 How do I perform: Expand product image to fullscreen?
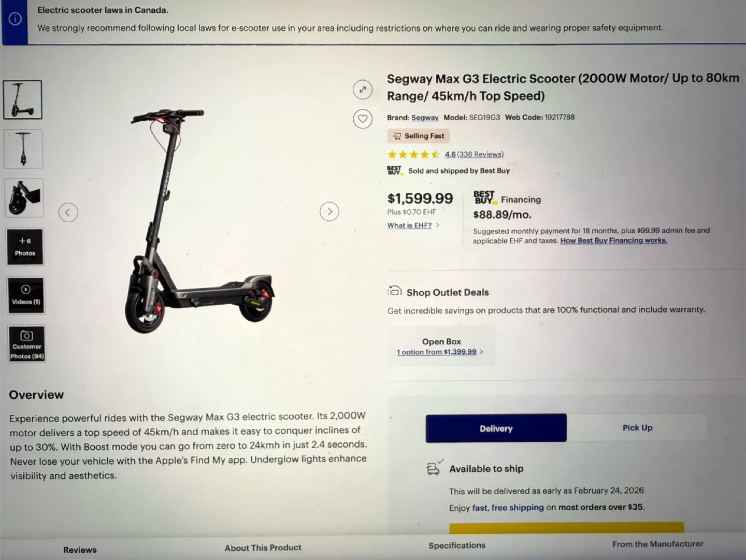pyautogui.click(x=363, y=90)
